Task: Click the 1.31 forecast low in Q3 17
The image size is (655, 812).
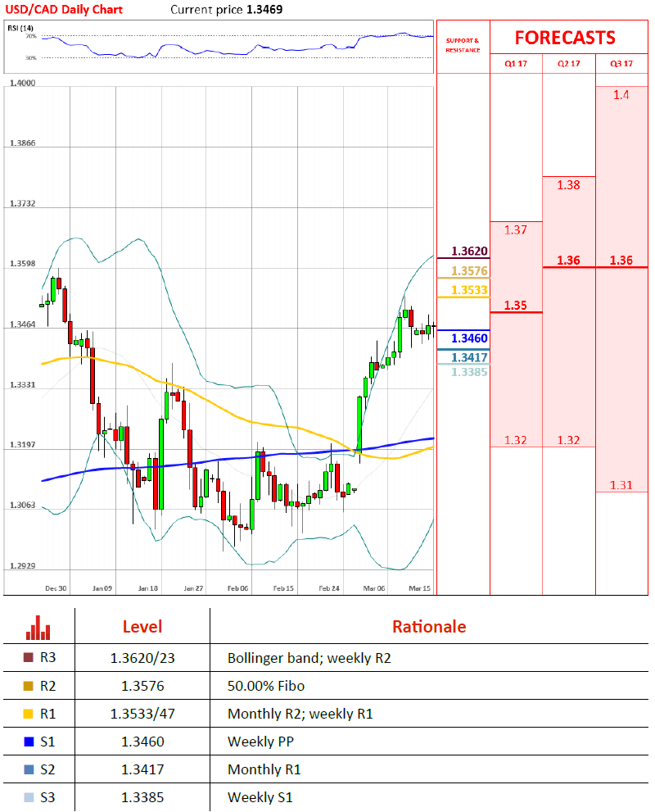Action: click(621, 485)
